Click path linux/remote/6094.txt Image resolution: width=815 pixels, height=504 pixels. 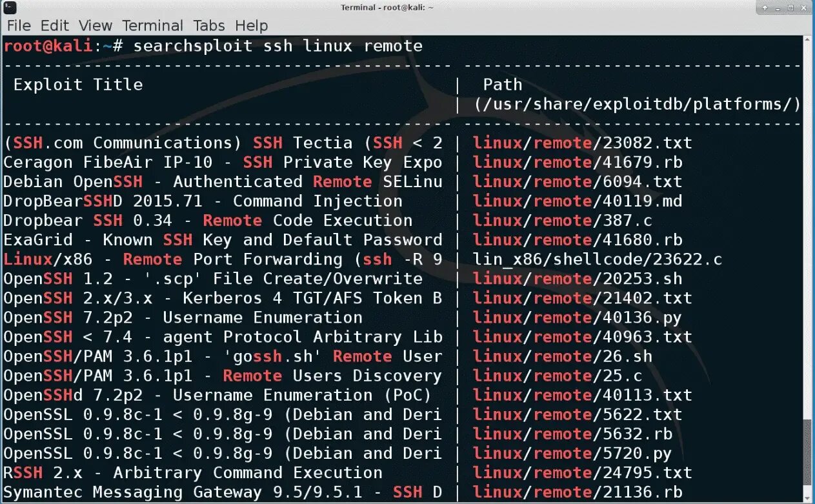tap(578, 182)
